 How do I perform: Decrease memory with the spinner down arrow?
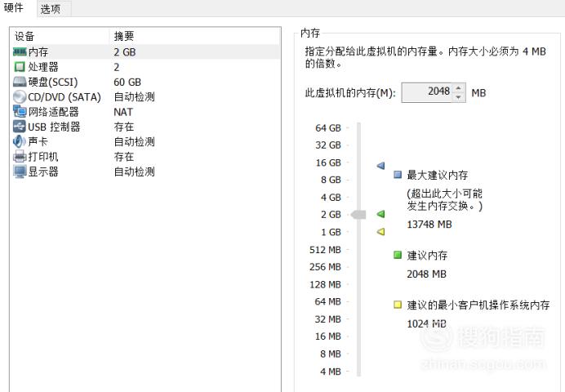coord(458,97)
